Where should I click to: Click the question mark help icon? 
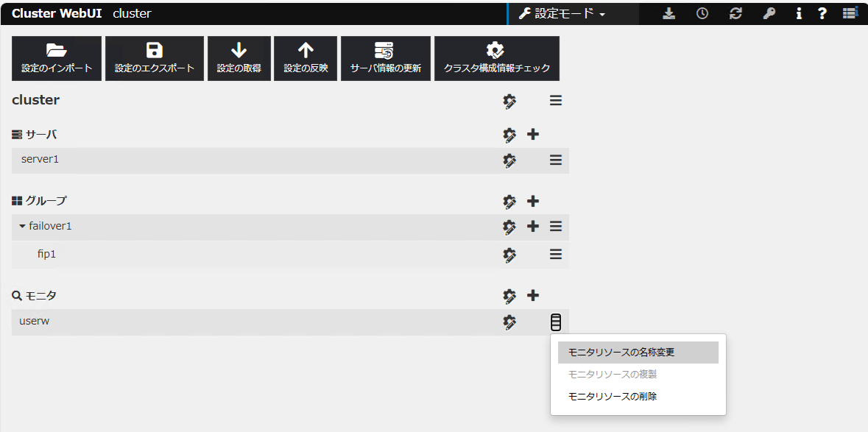tap(822, 13)
